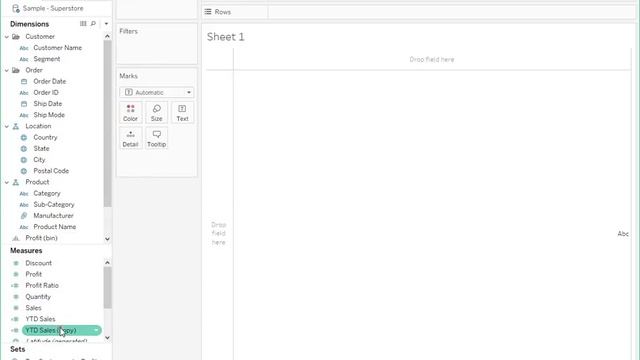Click the Product hierarchy icon
This screenshot has height=360, width=640.
16,182
